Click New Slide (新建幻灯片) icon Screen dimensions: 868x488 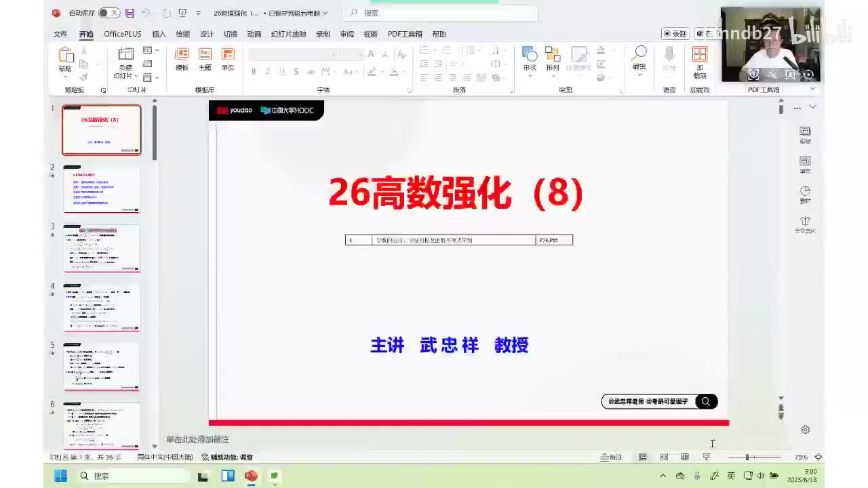(x=125, y=54)
